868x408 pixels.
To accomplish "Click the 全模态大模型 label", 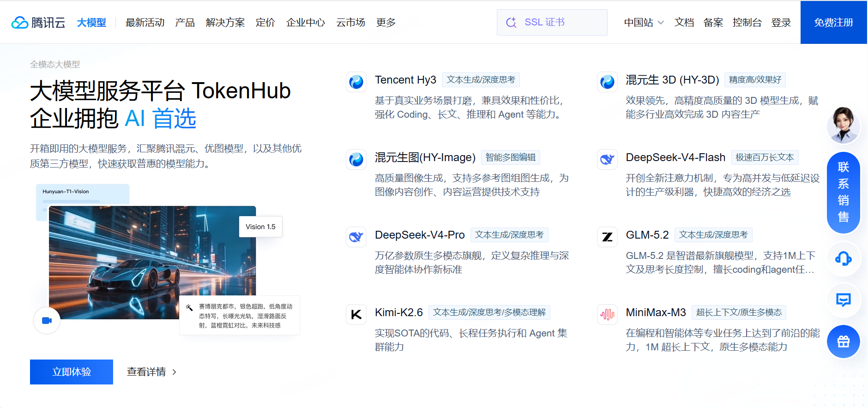I will click(55, 65).
